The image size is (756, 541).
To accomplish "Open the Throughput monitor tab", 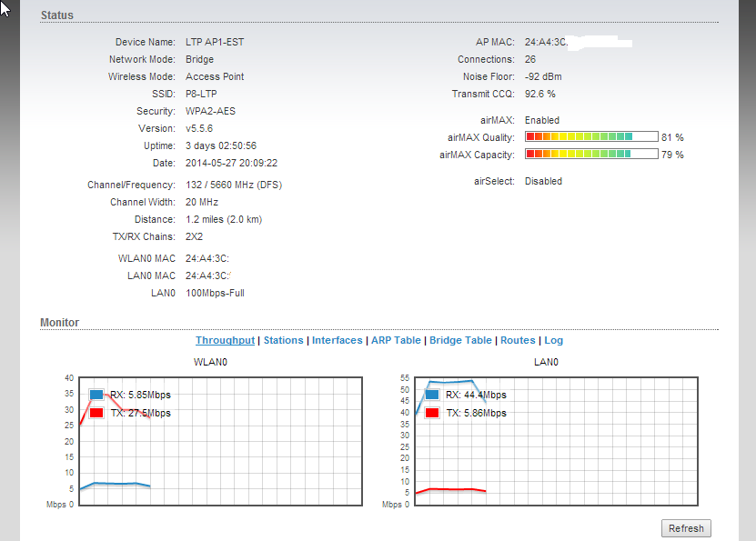I will 225,340.
